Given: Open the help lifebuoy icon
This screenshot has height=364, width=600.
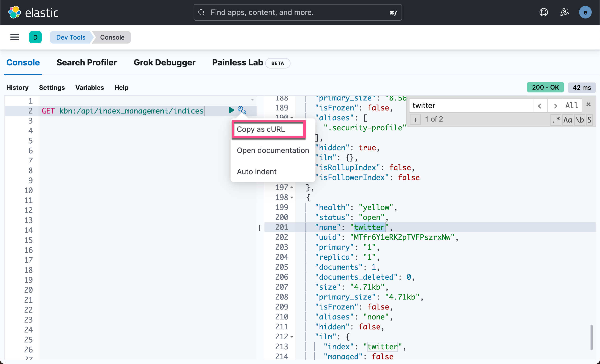Looking at the screenshot, I should tap(544, 12).
